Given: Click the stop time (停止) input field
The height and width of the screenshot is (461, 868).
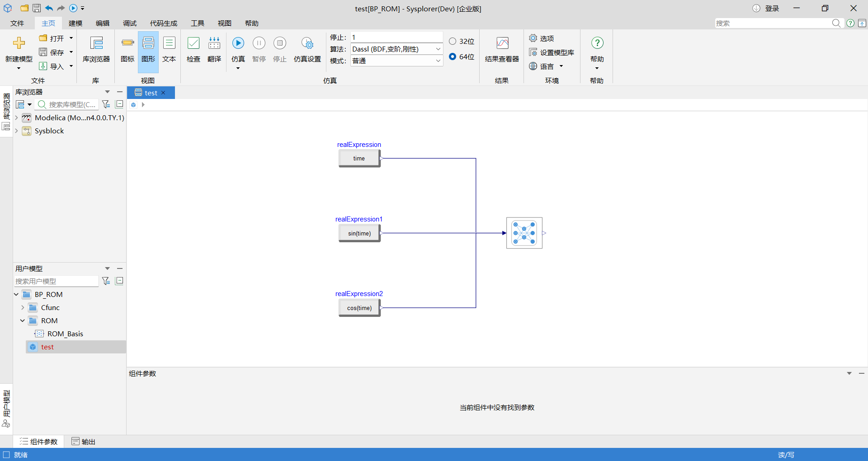Looking at the screenshot, I should click(x=396, y=37).
